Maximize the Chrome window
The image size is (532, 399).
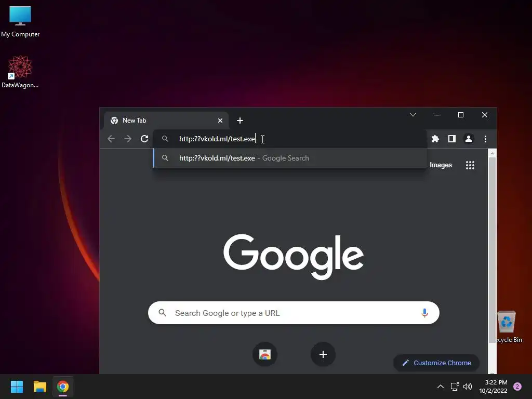click(461, 115)
